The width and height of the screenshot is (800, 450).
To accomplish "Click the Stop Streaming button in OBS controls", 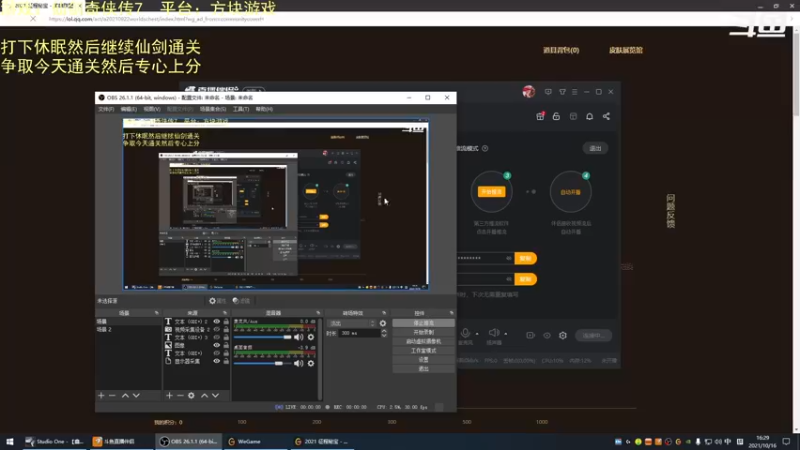I will [x=423, y=323].
